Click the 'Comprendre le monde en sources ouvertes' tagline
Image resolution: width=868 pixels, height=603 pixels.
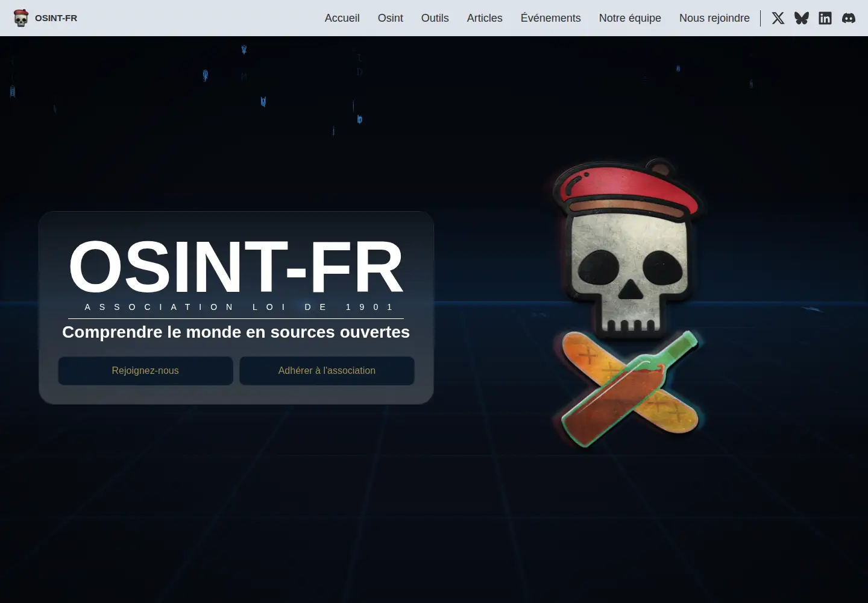click(x=236, y=332)
